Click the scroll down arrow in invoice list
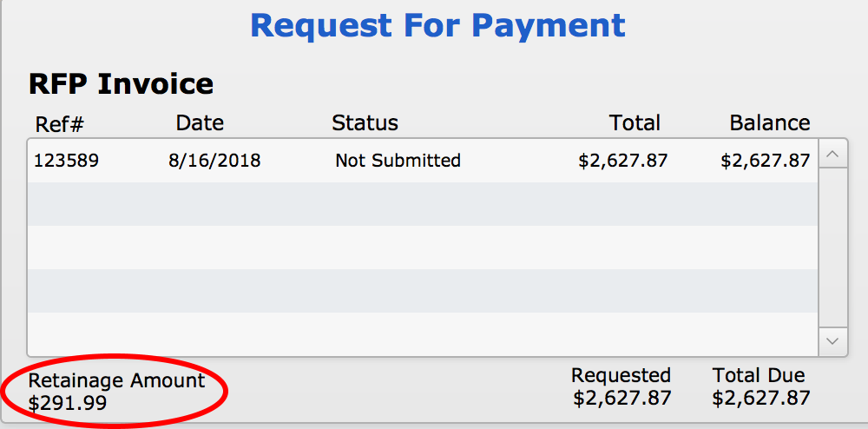Screen dimensions: 868x429 [833, 340]
